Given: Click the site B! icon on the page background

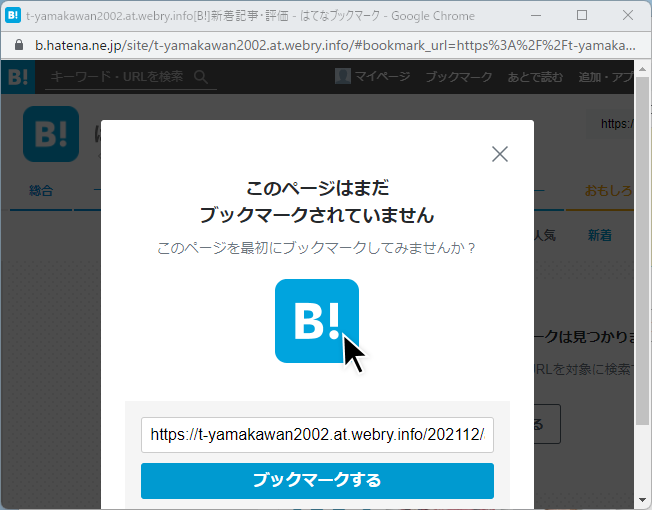Looking at the screenshot, I should (x=51, y=134).
